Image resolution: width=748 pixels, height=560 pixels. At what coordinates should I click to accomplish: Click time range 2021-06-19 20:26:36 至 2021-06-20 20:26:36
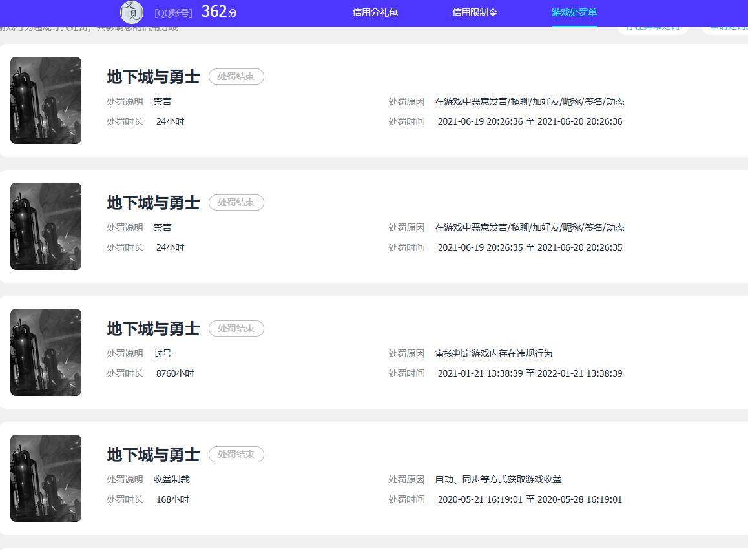[530, 121]
